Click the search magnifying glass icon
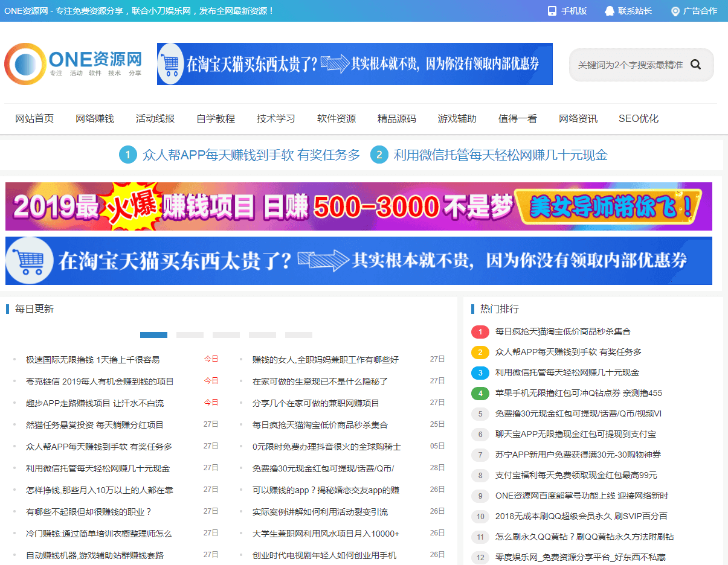The height and width of the screenshot is (565, 728). pyautogui.click(x=695, y=64)
